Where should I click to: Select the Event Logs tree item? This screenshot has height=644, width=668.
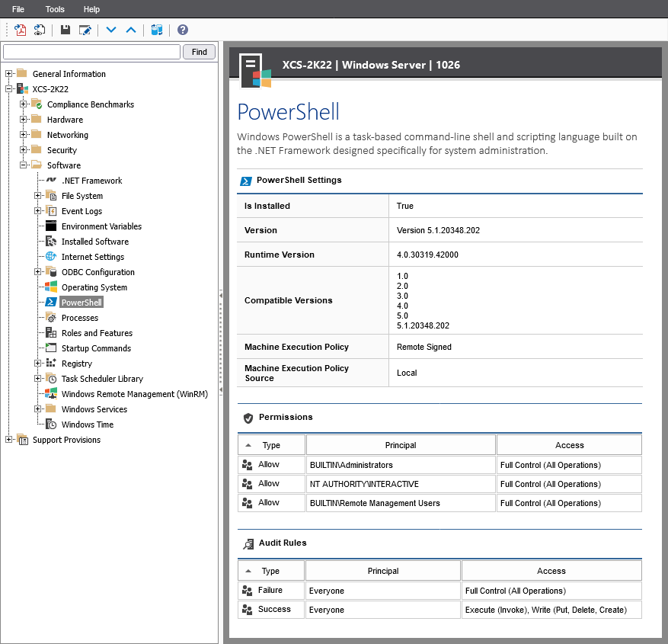click(x=82, y=211)
